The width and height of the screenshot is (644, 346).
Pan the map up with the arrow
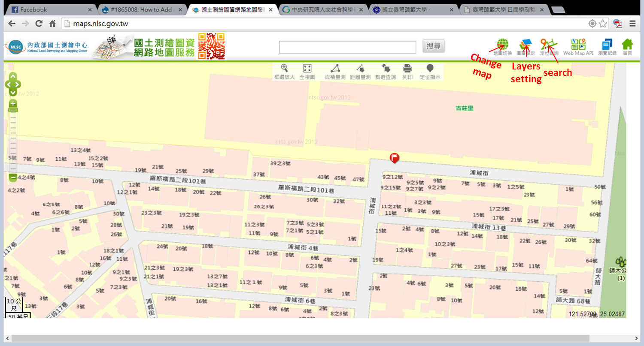click(x=13, y=76)
